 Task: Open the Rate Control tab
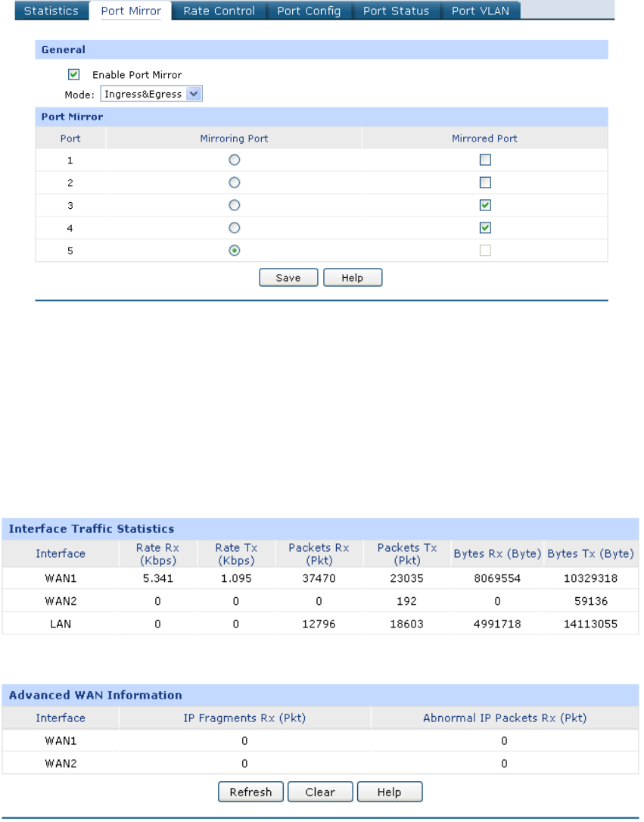pos(219,11)
